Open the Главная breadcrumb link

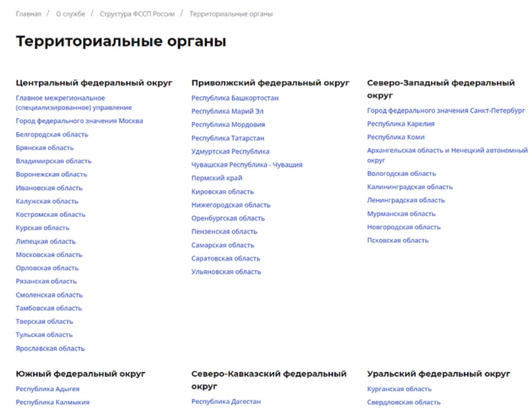[x=29, y=14]
